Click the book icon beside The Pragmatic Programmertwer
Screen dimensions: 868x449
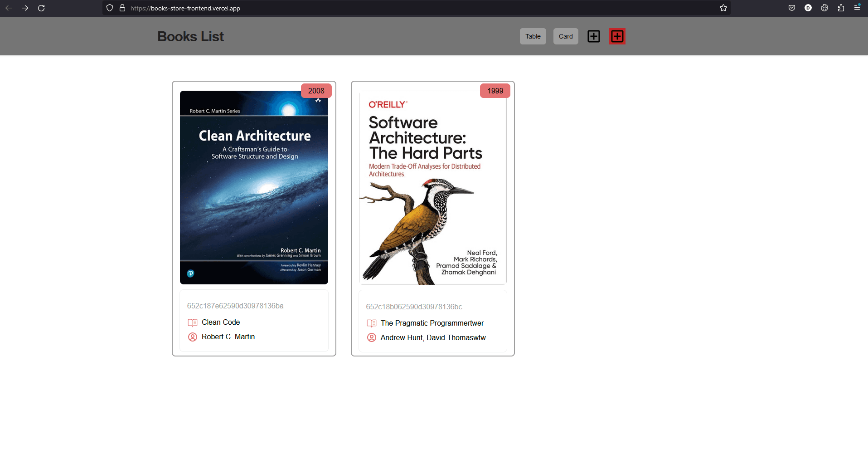point(371,323)
